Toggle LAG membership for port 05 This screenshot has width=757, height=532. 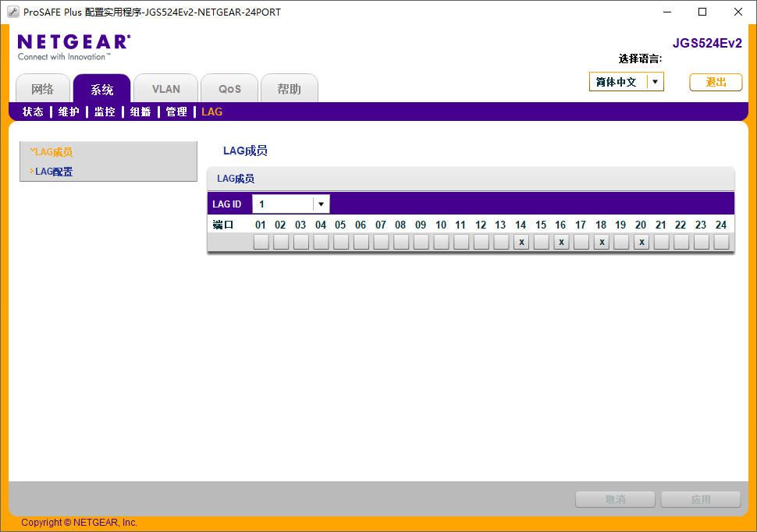click(x=341, y=242)
